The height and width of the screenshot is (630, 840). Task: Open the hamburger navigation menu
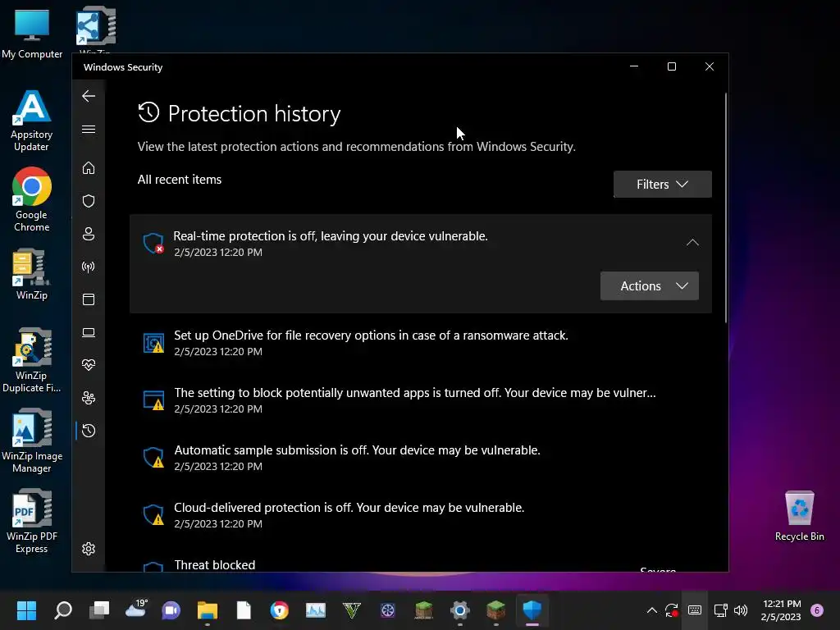point(89,129)
